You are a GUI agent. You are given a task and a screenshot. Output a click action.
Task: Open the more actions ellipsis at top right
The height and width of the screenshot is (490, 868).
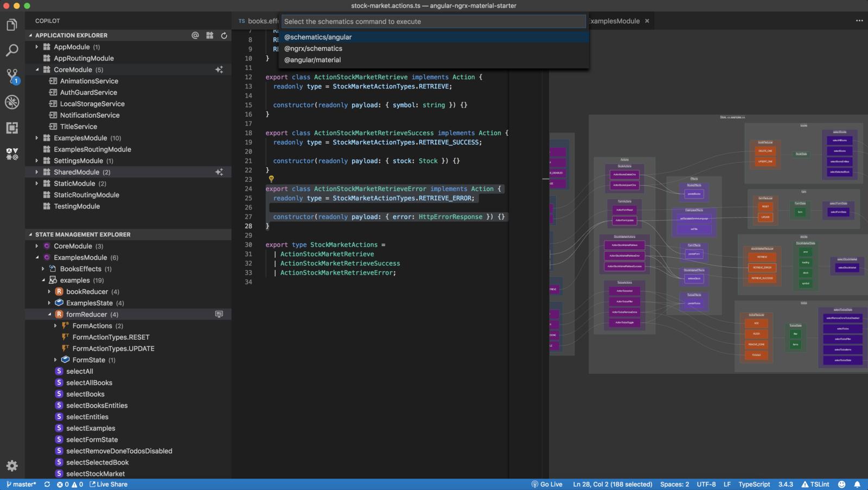click(859, 21)
